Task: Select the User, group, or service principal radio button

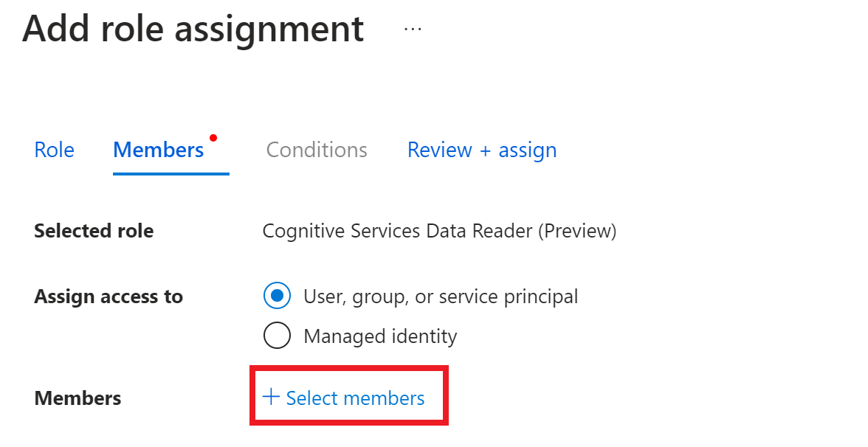Action: coord(278,297)
